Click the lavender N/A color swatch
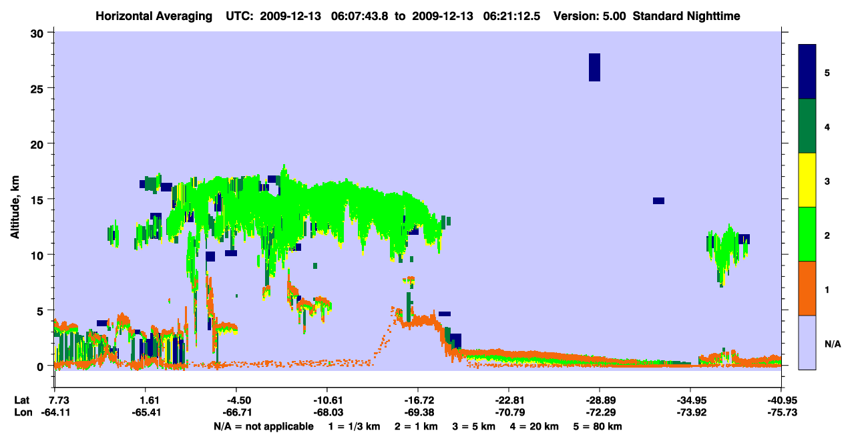The width and height of the screenshot is (868, 445). [807, 342]
